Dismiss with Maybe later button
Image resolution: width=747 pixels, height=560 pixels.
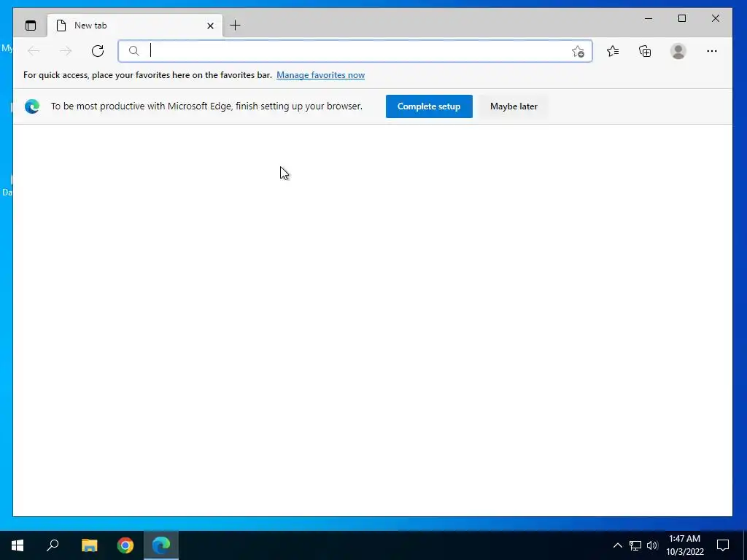click(514, 106)
